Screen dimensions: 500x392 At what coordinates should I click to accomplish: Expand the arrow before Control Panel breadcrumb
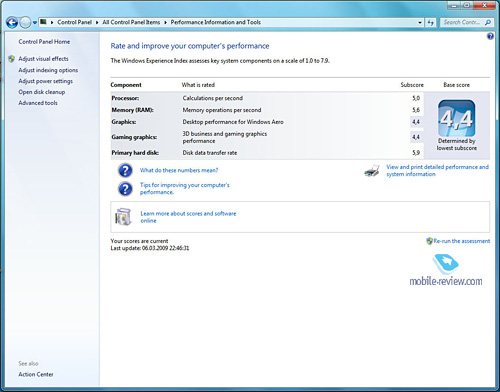point(52,22)
